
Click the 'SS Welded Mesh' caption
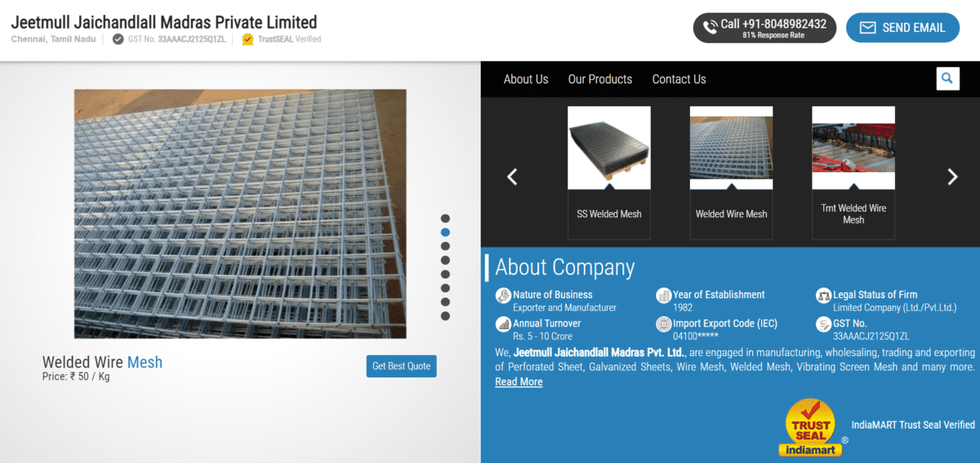(x=609, y=214)
